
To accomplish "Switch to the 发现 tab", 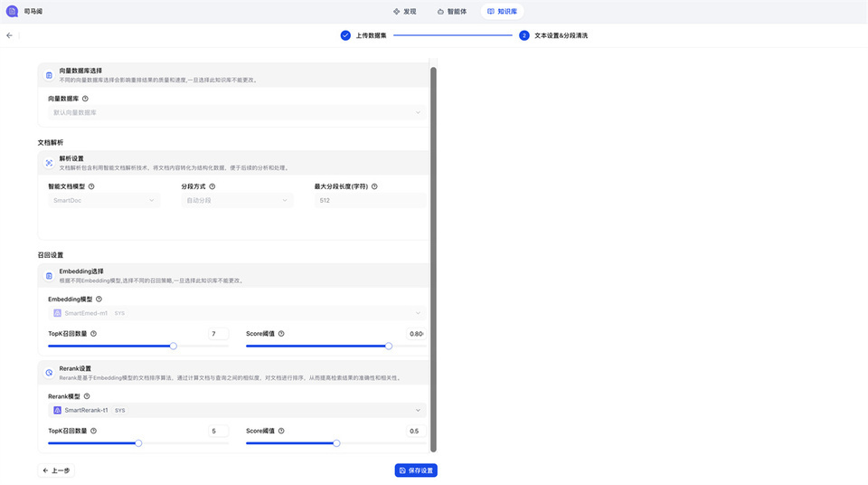I will (405, 12).
